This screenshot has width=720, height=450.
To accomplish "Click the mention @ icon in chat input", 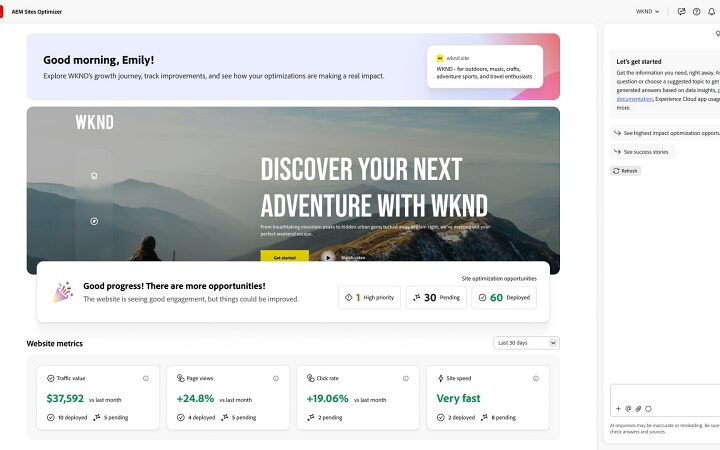I will (x=628, y=409).
